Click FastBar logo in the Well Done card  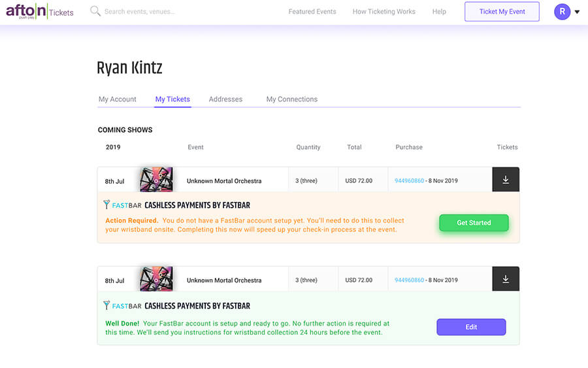point(123,306)
